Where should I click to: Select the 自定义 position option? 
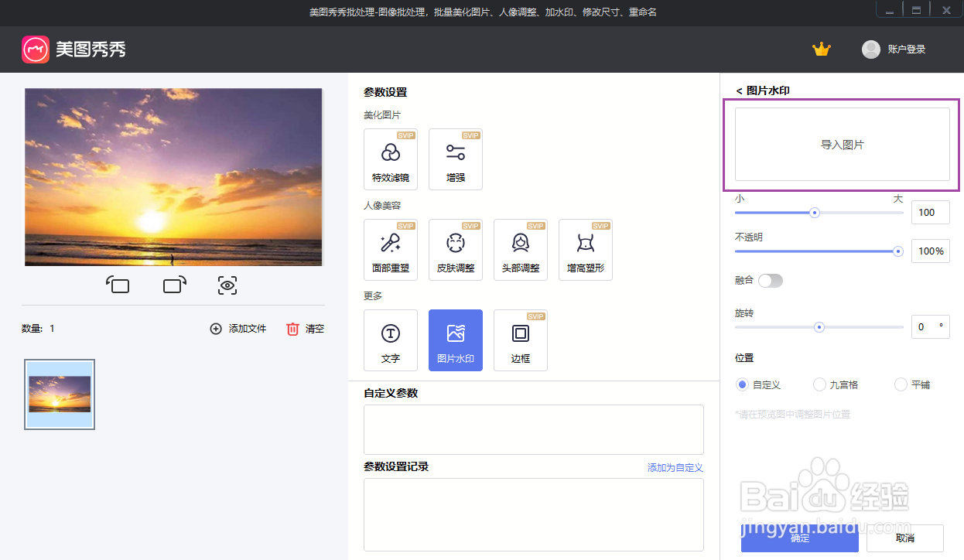[x=758, y=384]
